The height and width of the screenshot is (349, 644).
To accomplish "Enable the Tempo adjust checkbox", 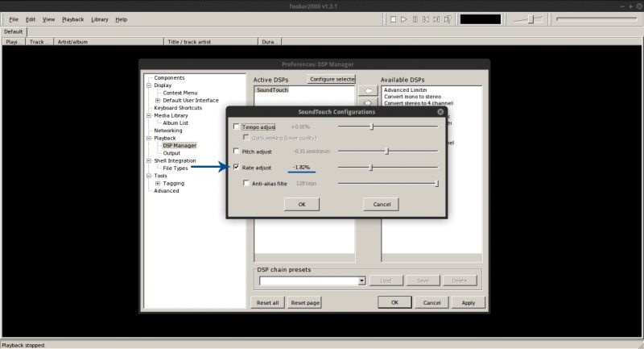I will [236, 127].
